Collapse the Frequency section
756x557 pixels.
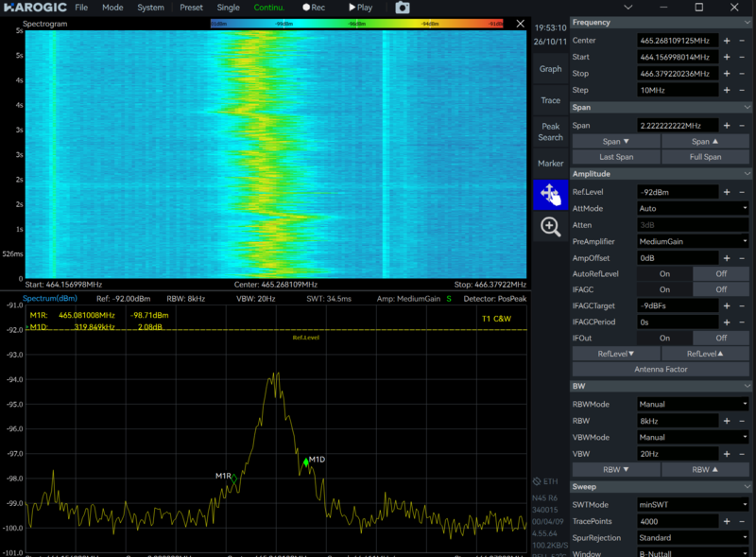[x=747, y=23]
